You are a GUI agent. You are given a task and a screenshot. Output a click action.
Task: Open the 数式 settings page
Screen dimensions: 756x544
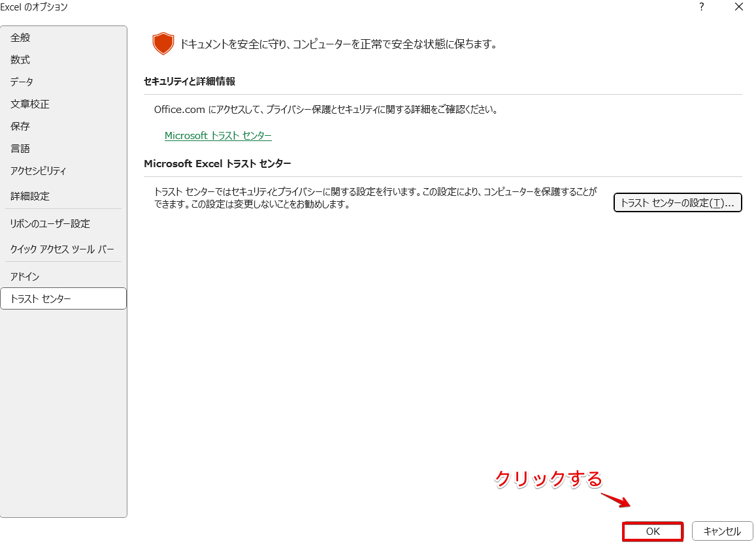coord(20,59)
